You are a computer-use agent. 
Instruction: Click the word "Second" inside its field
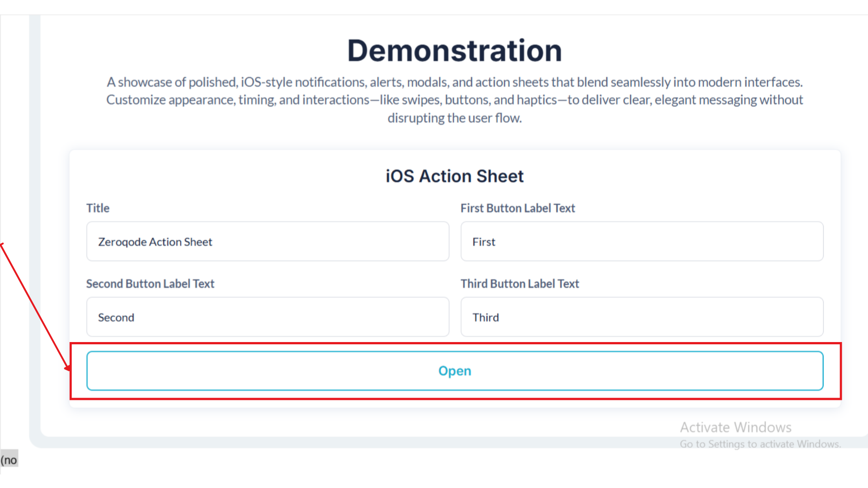click(x=116, y=318)
